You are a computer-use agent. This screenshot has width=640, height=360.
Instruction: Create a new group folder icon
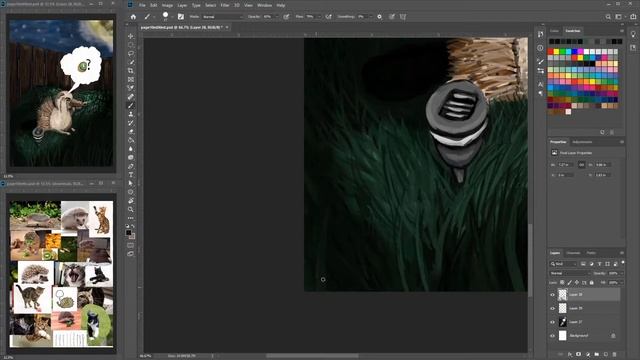(597, 354)
